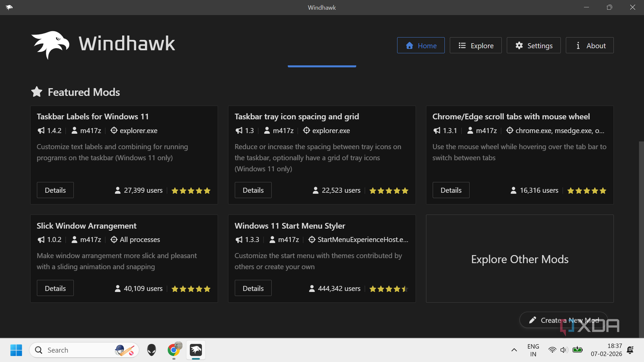The width and height of the screenshot is (644, 362).
Task: Open Google Chrome from the taskbar
Action: (x=174, y=350)
